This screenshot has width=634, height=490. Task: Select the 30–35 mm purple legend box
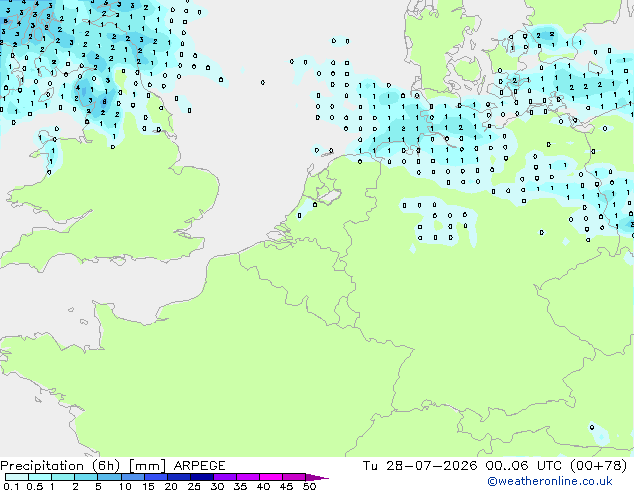tap(224, 477)
